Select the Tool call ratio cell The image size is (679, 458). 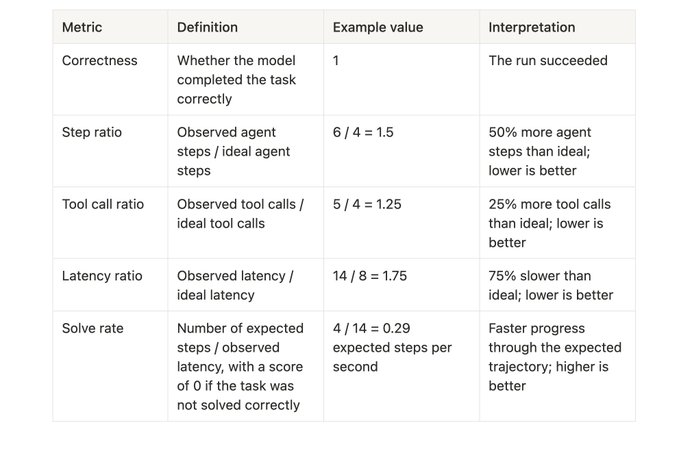click(x=103, y=204)
